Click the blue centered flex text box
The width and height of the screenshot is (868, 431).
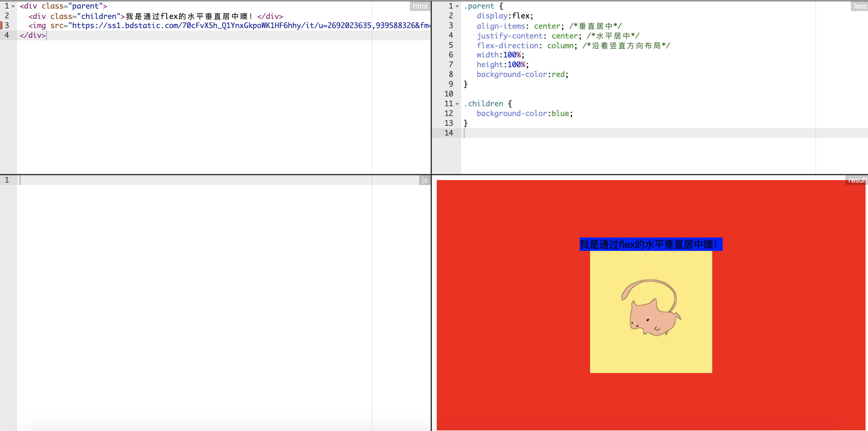(651, 244)
